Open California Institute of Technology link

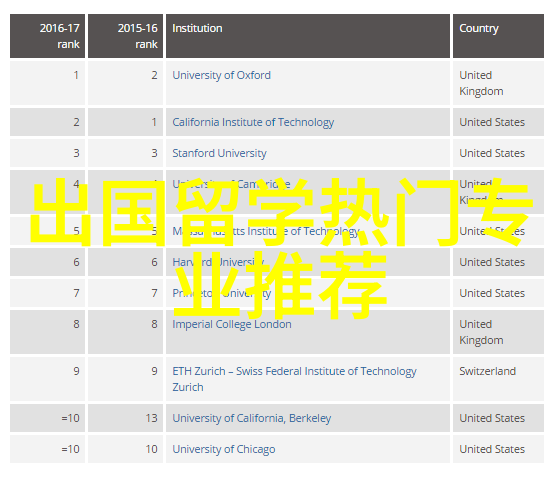tap(253, 122)
